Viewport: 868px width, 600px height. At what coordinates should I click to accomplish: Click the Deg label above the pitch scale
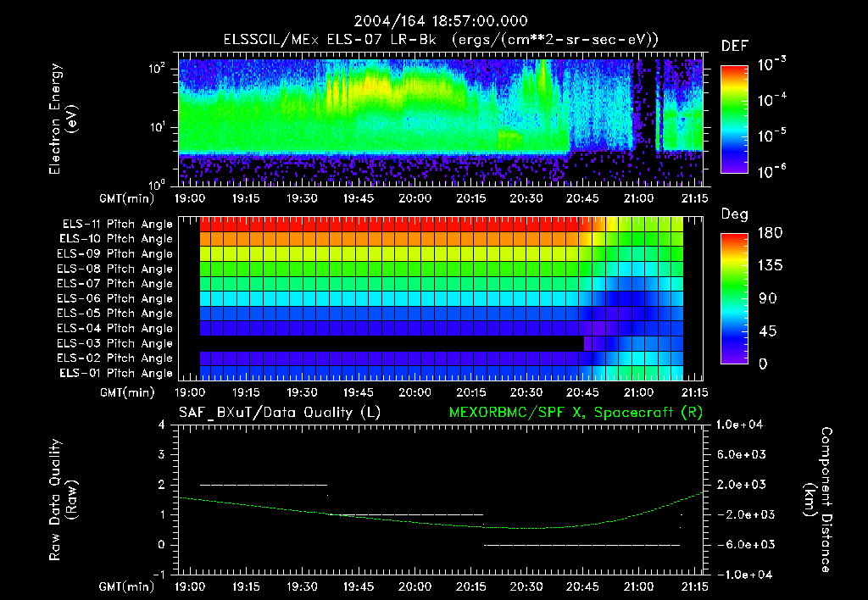735,214
